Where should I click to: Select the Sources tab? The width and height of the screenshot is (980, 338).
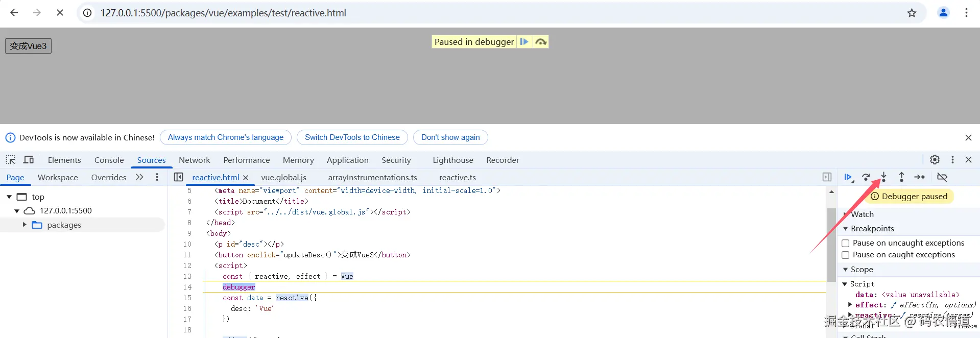pos(152,160)
